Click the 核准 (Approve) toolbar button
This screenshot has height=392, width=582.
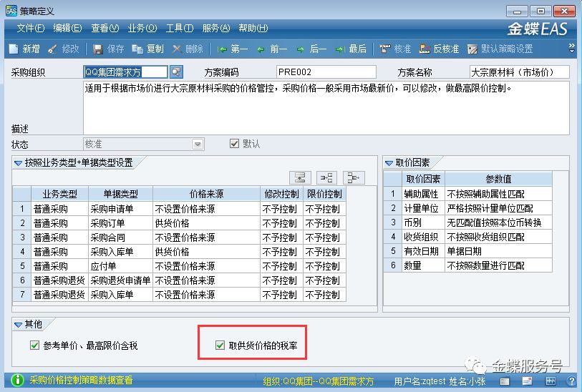pyautogui.click(x=396, y=49)
